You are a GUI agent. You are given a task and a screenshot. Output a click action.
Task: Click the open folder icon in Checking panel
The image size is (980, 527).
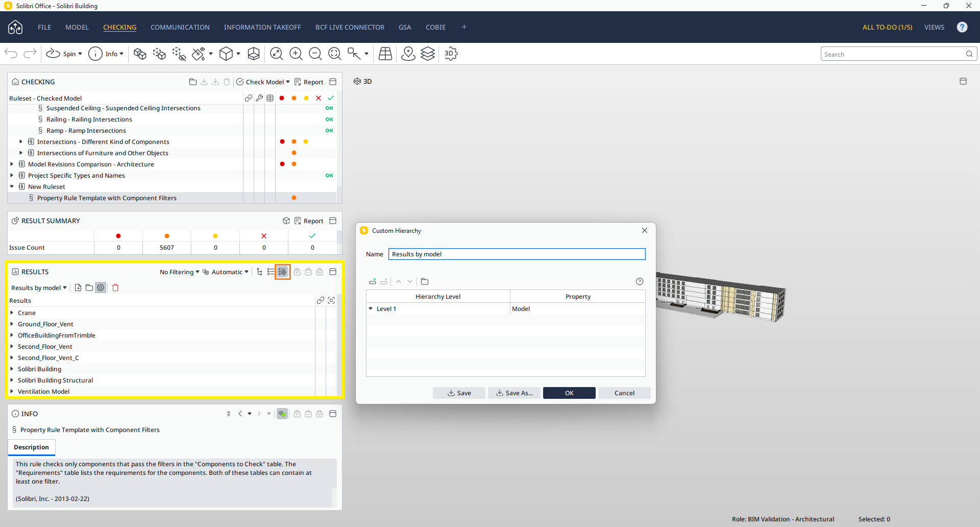coord(193,82)
